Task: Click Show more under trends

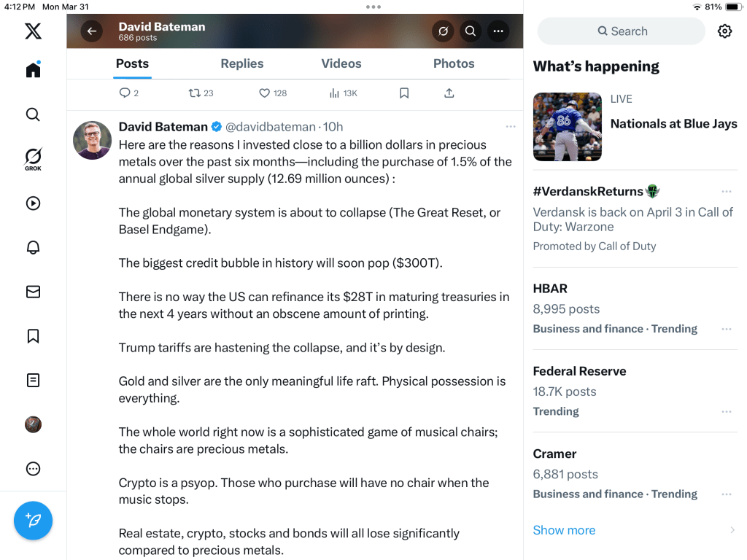Action: [x=564, y=530]
